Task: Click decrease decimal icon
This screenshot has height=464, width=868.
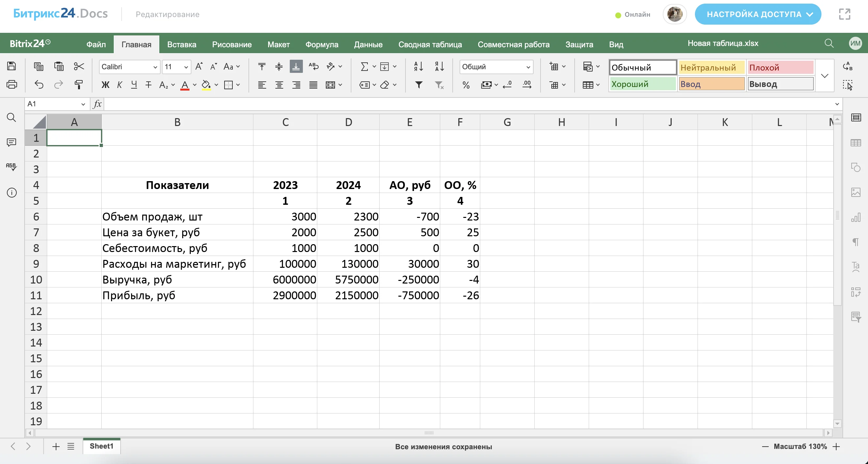Action: 507,85
